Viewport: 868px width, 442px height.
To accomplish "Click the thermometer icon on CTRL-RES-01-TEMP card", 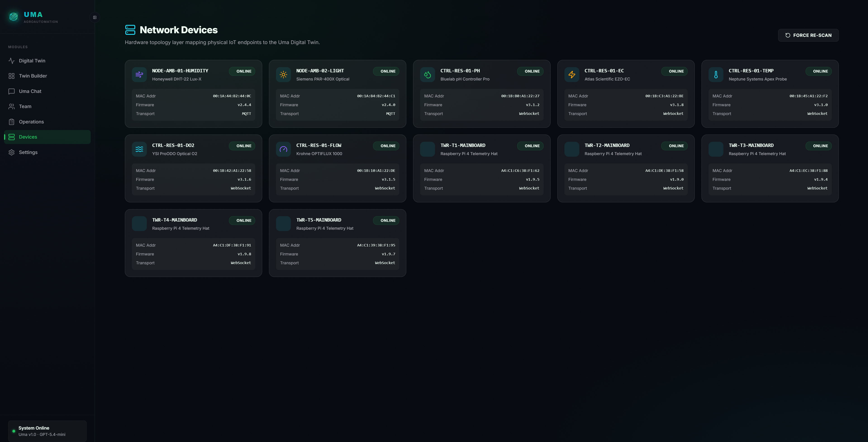I will click(716, 74).
